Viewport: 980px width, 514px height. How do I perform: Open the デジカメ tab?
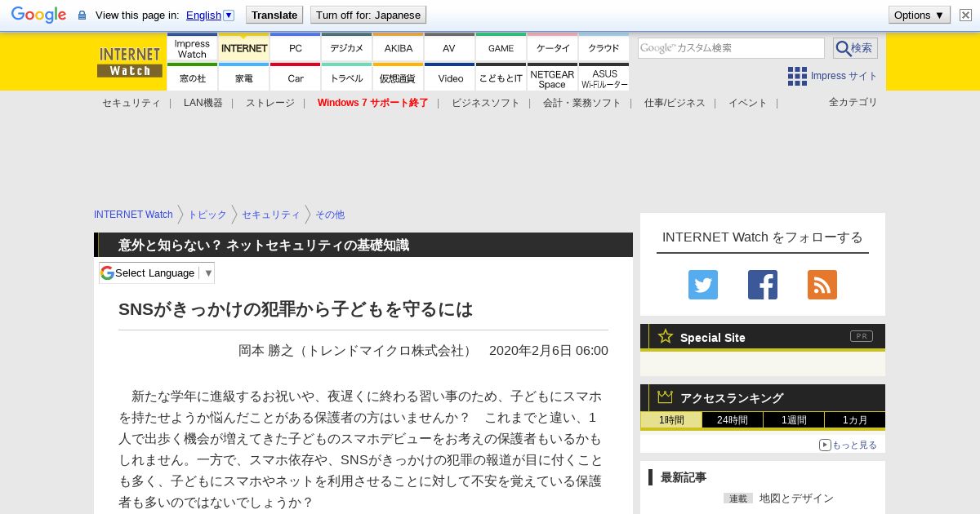pyautogui.click(x=346, y=48)
